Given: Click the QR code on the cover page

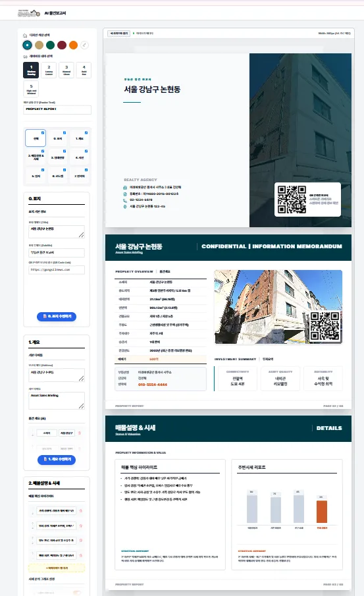Looking at the screenshot, I should point(292,200).
